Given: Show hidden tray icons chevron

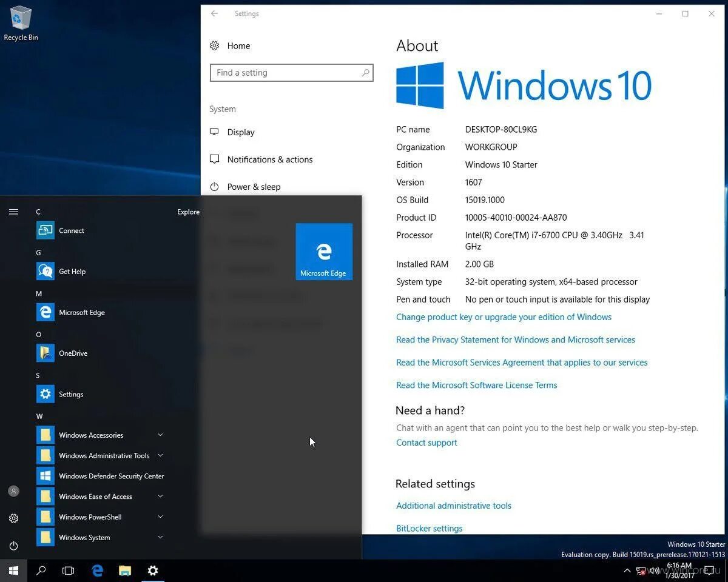Looking at the screenshot, I should point(627,570).
